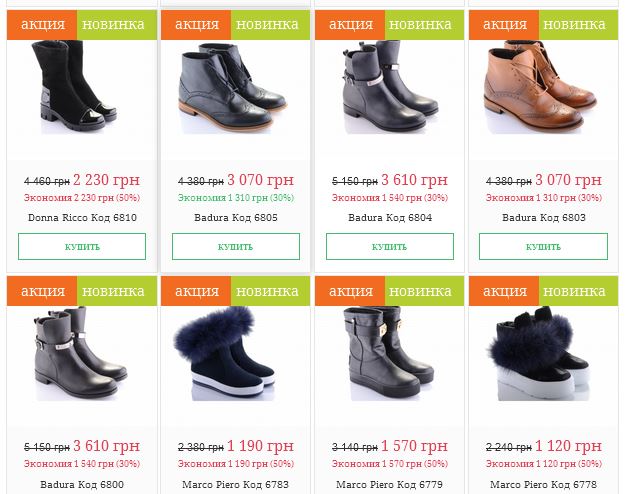Open the black suede Donna Ricco boot image
This screenshot has height=494, width=625.
coord(74,86)
